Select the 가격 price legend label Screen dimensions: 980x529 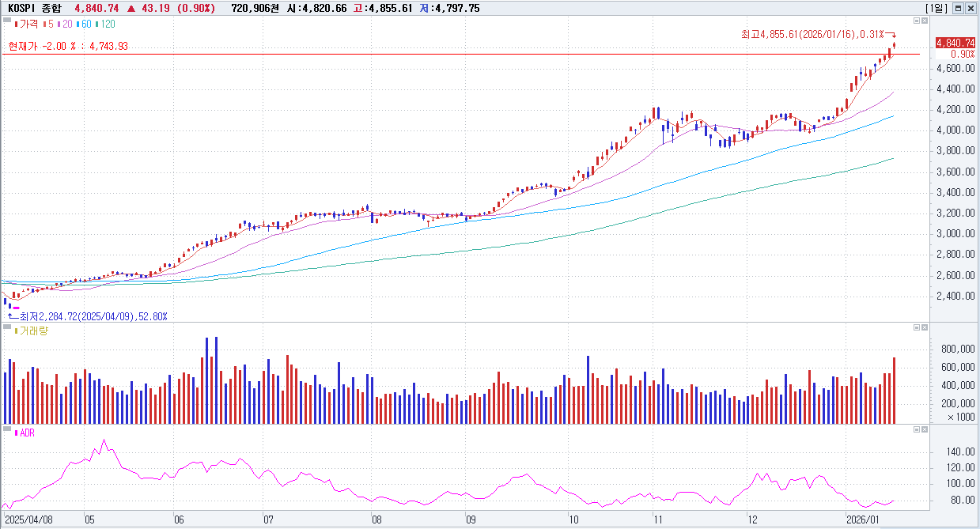27,25
